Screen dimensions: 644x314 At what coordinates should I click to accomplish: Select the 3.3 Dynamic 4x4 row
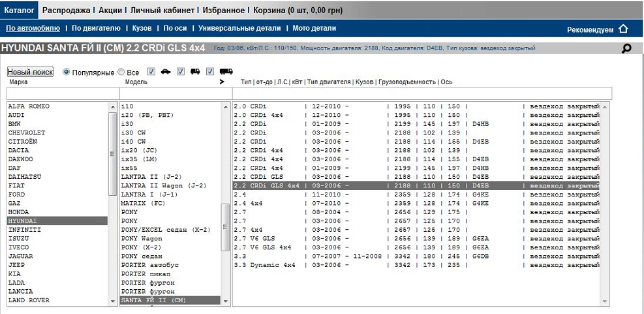tap(416, 265)
